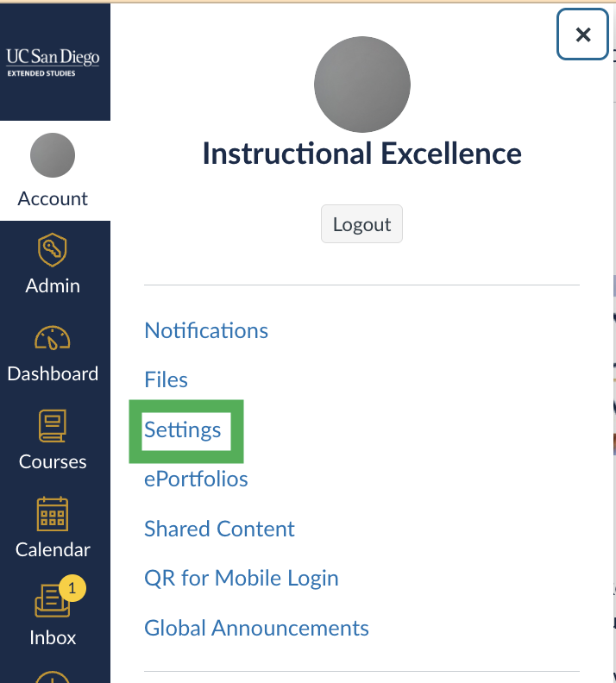Click the partially visible sidebar icon below Inbox
Viewport: 616px width, 683px height.
tap(53, 675)
